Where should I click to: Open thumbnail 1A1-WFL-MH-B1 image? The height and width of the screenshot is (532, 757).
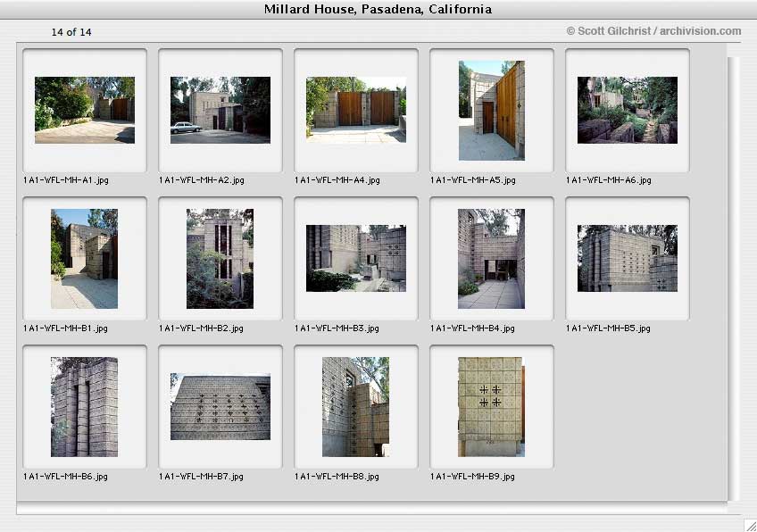tap(85, 259)
